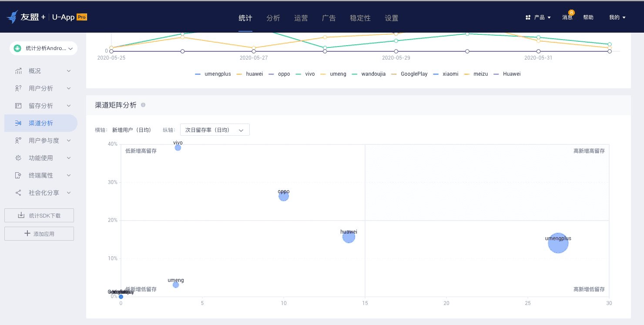
Task: Expand the 用户分析 sidebar section
Action: pyautogui.click(x=68, y=88)
